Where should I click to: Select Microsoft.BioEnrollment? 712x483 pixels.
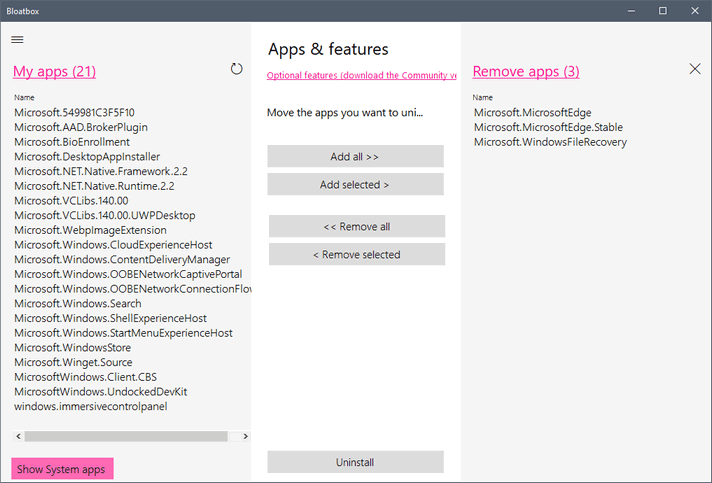coord(72,142)
